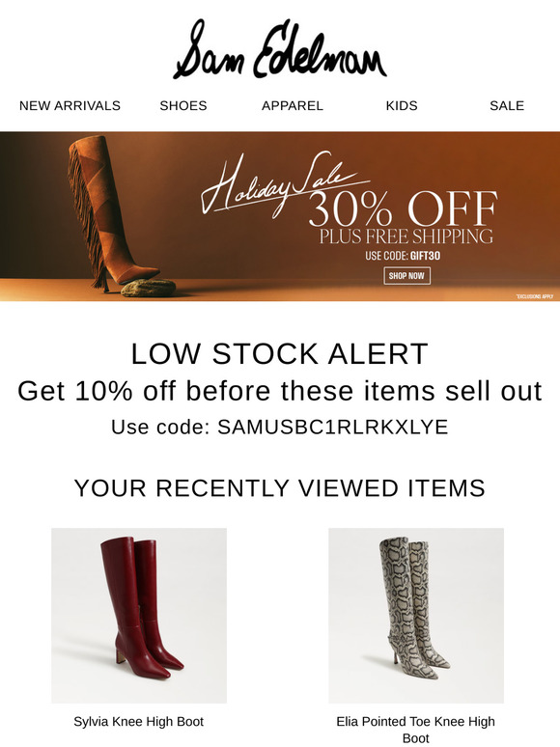Click the Sam Edelman logo
The image size is (560, 747).
tap(280, 49)
